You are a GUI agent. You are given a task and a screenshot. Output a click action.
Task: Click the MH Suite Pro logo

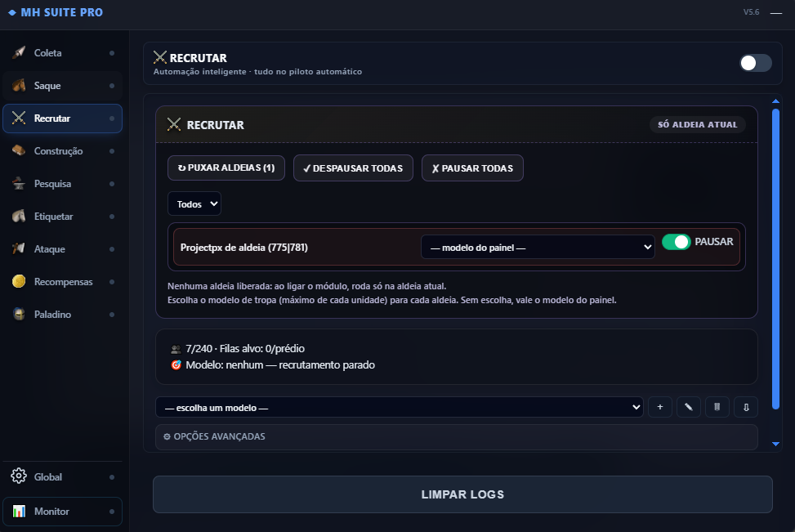(56, 12)
